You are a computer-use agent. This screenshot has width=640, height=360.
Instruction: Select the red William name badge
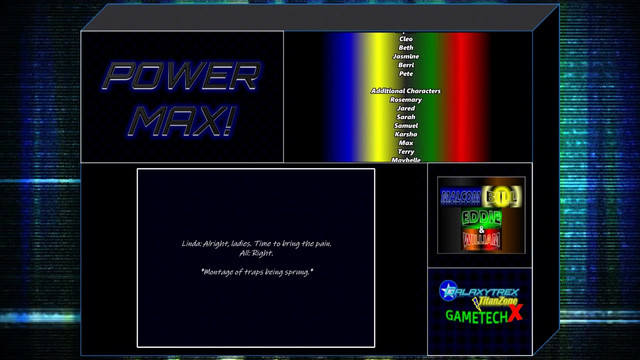coord(481,241)
